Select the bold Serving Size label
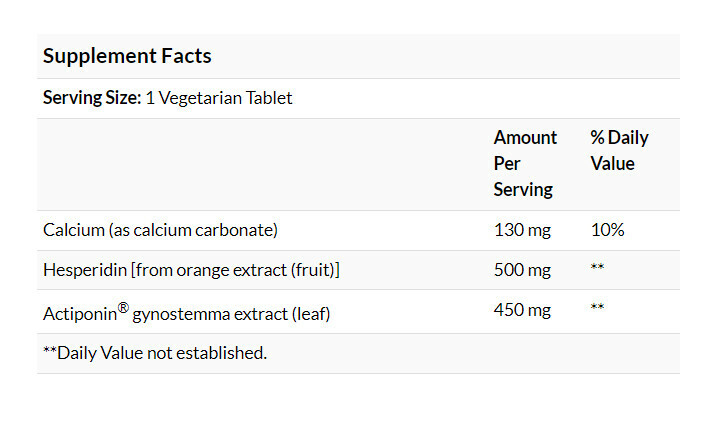 point(91,99)
